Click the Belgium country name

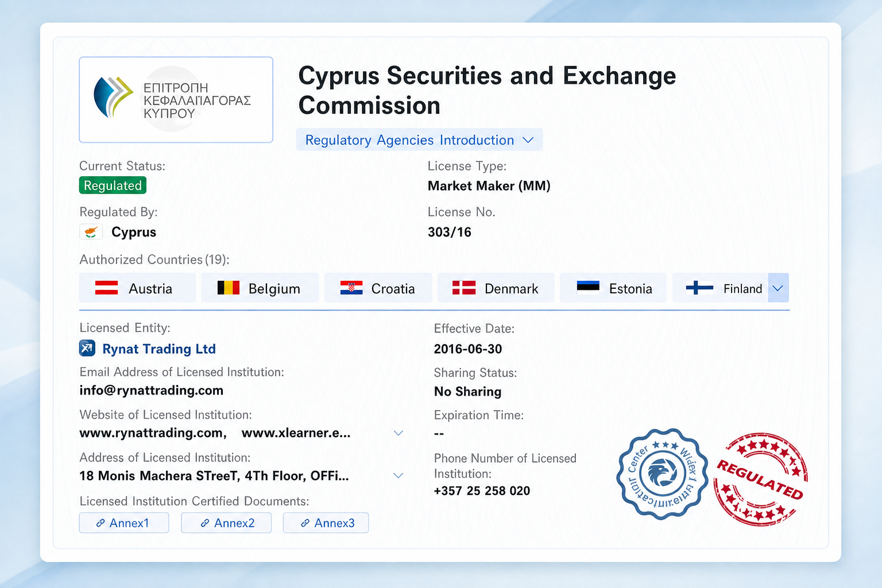pyautogui.click(x=274, y=289)
